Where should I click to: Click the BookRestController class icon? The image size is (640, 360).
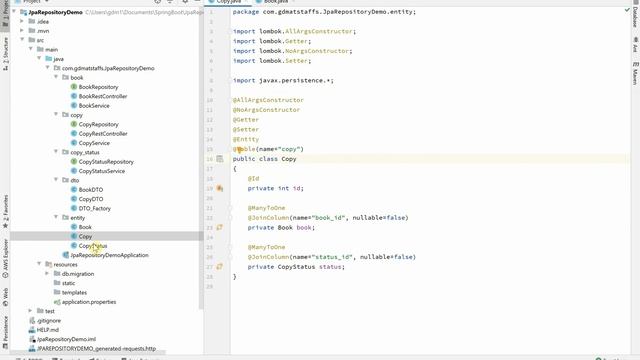[74, 96]
